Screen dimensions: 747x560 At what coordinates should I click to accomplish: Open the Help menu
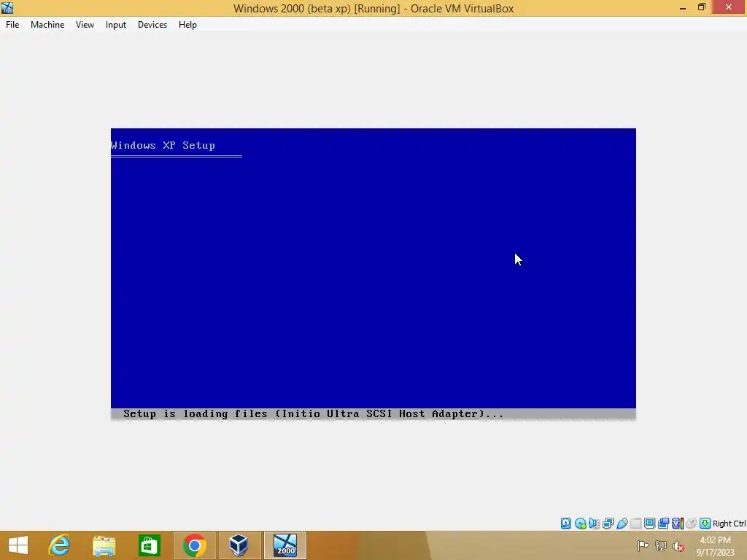pos(187,25)
